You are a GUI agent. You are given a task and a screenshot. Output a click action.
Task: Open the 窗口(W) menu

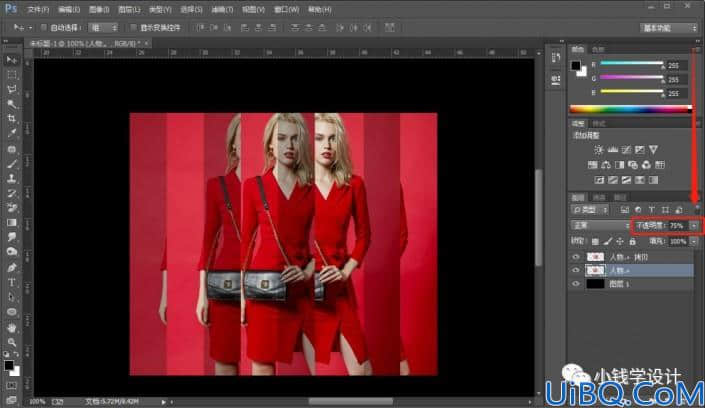coord(286,9)
